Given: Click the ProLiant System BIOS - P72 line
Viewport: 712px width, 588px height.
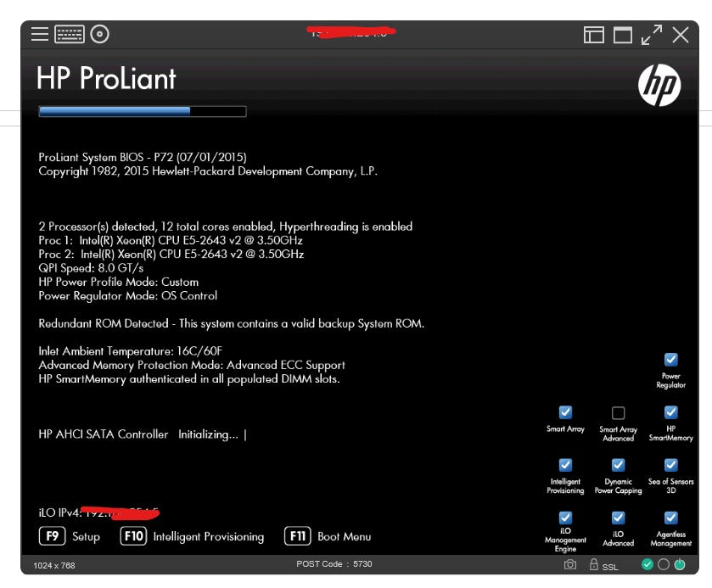Looking at the screenshot, I should point(143,157).
